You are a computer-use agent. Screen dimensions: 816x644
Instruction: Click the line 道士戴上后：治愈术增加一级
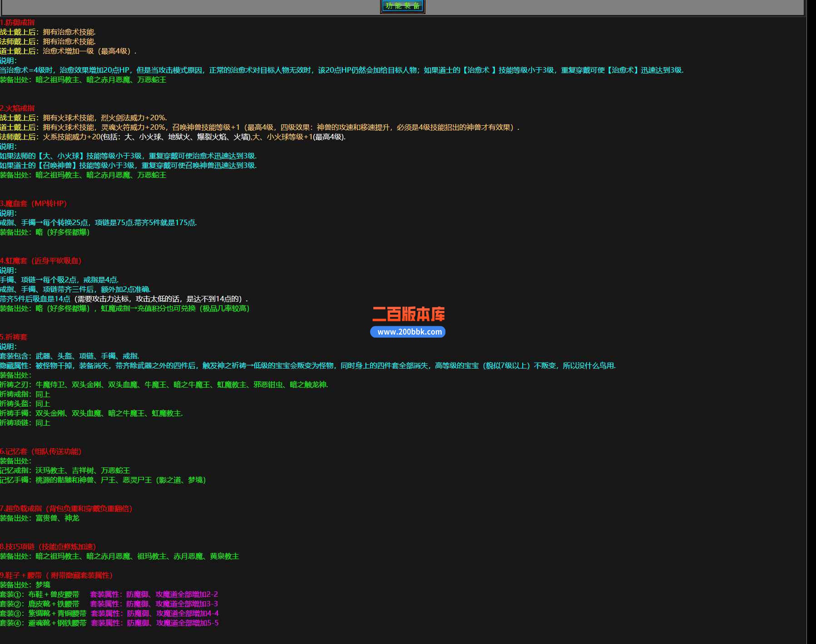[x=68, y=51]
